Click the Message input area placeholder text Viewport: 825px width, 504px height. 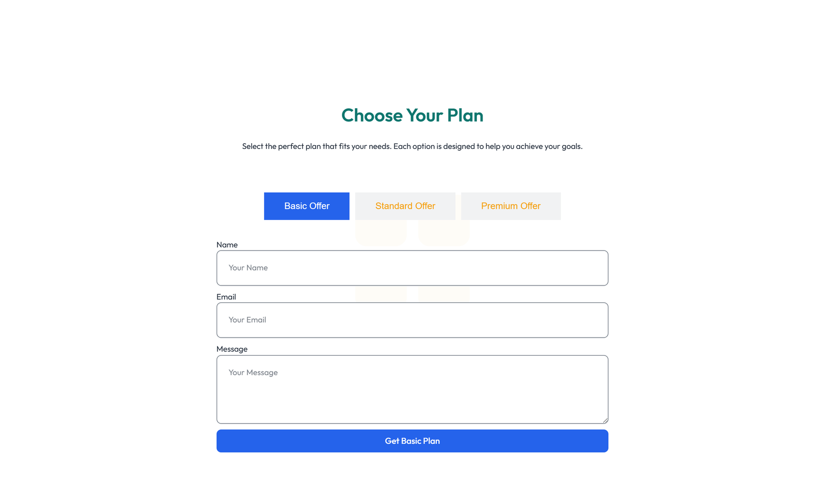[253, 372]
